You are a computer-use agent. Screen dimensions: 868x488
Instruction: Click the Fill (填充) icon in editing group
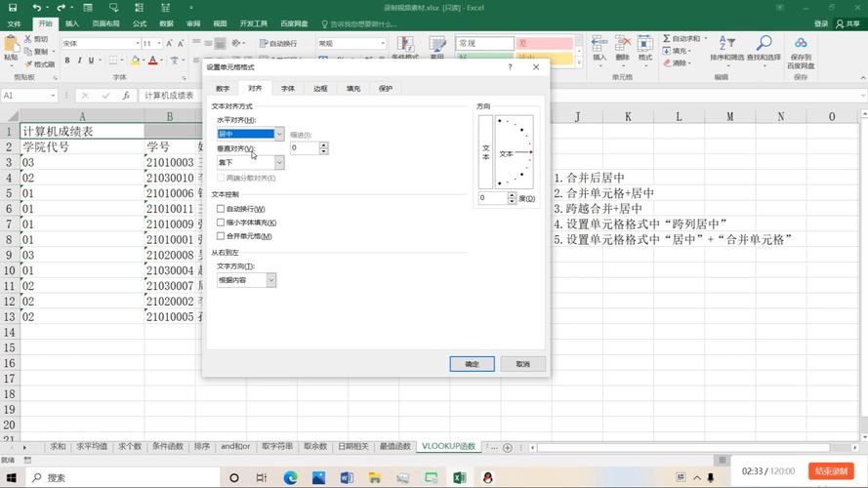tap(667, 51)
